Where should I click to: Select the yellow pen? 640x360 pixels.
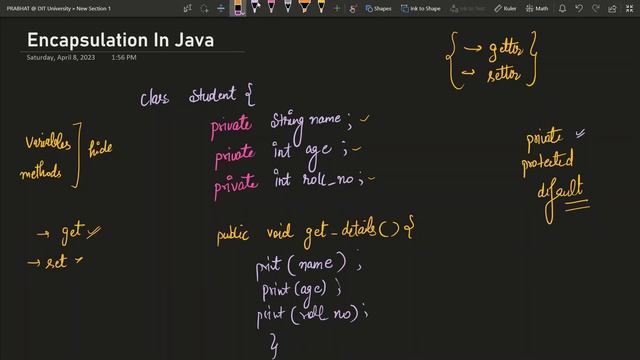(321, 7)
